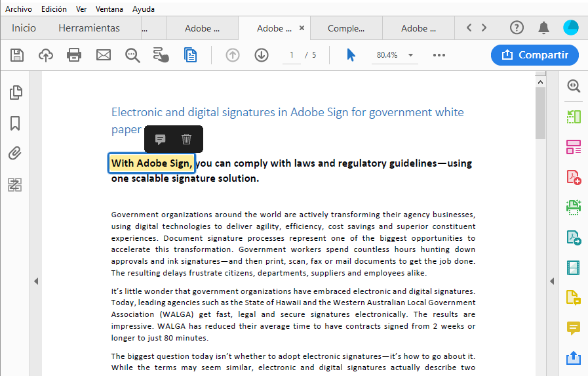Screen dimensions: 588x376
Task: Click the vertical scrollbar thumb
Action: click(540, 114)
